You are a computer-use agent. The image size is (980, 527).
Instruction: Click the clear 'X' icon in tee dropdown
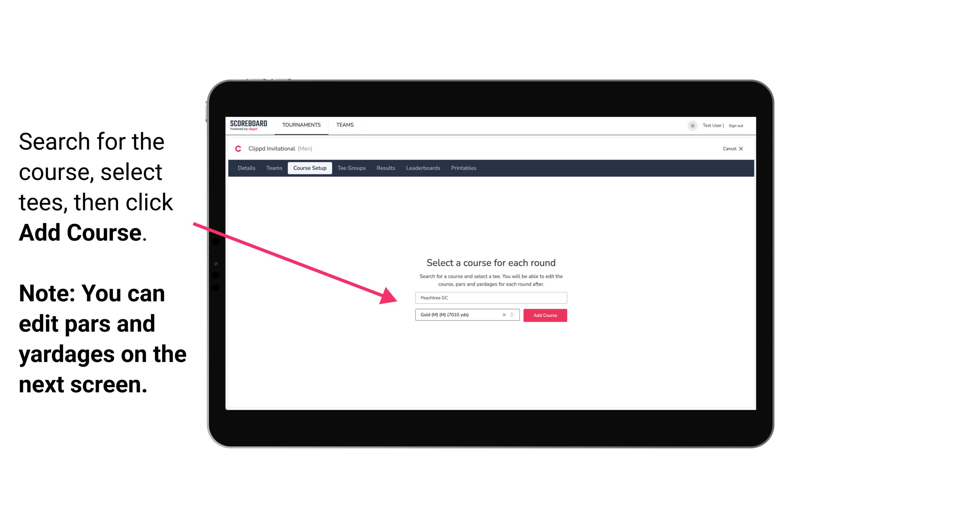pyautogui.click(x=504, y=315)
